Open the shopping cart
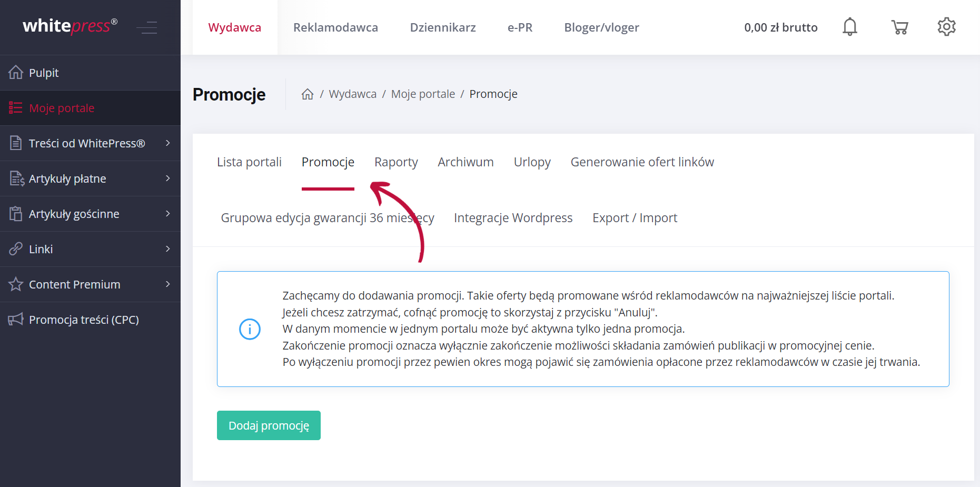 click(899, 27)
